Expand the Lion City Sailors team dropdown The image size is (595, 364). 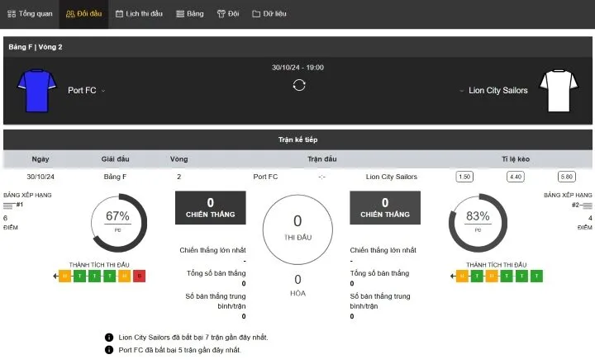[x=461, y=91]
